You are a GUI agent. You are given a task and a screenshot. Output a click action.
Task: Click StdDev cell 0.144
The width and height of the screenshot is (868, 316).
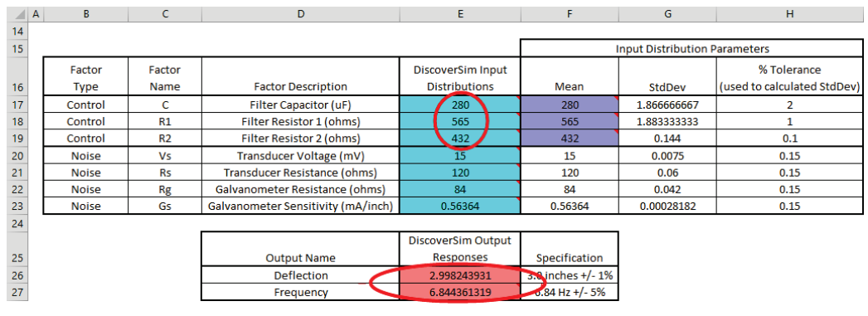coord(667,139)
